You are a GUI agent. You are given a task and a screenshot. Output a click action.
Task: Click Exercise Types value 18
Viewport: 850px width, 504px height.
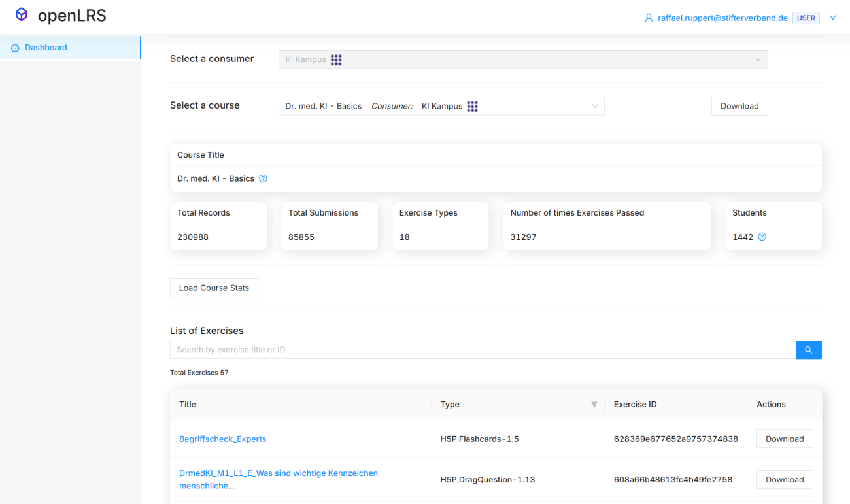[x=405, y=237]
